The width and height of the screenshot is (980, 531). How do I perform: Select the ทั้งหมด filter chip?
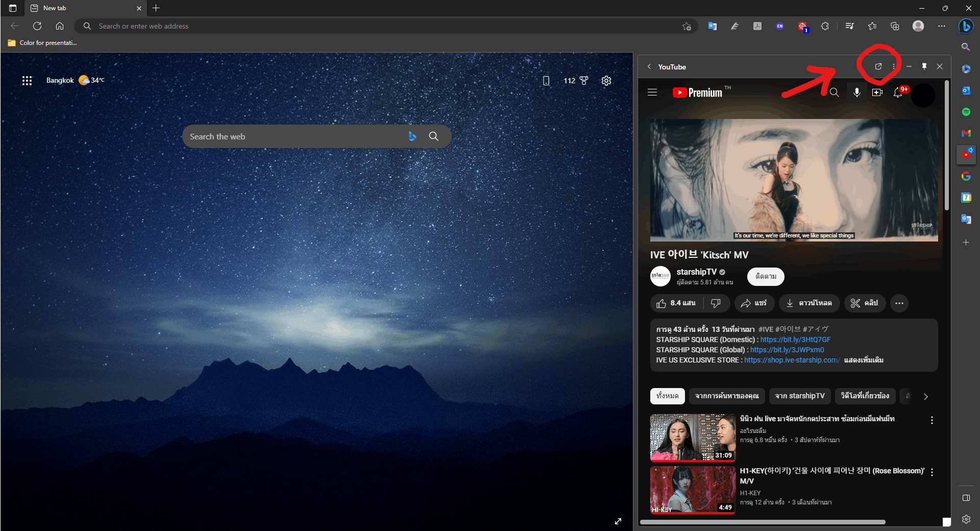tap(667, 396)
